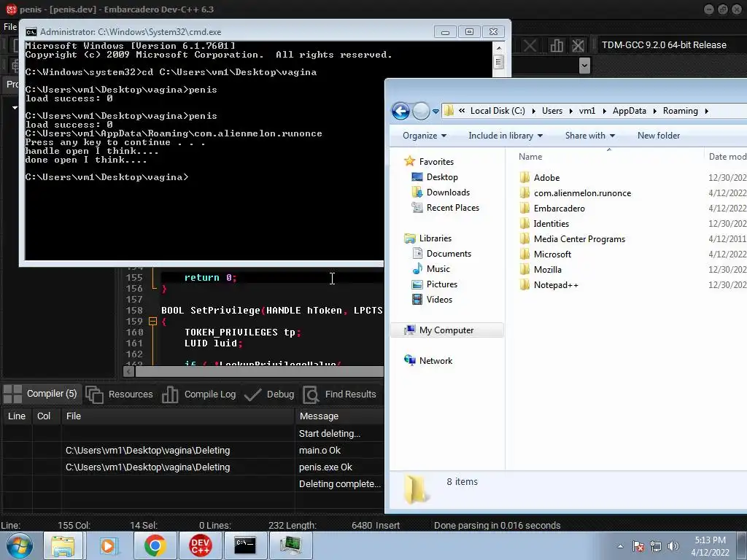Image resolution: width=747 pixels, height=560 pixels.
Task: Open the File menu in Dev-C++
Action: click(10, 27)
